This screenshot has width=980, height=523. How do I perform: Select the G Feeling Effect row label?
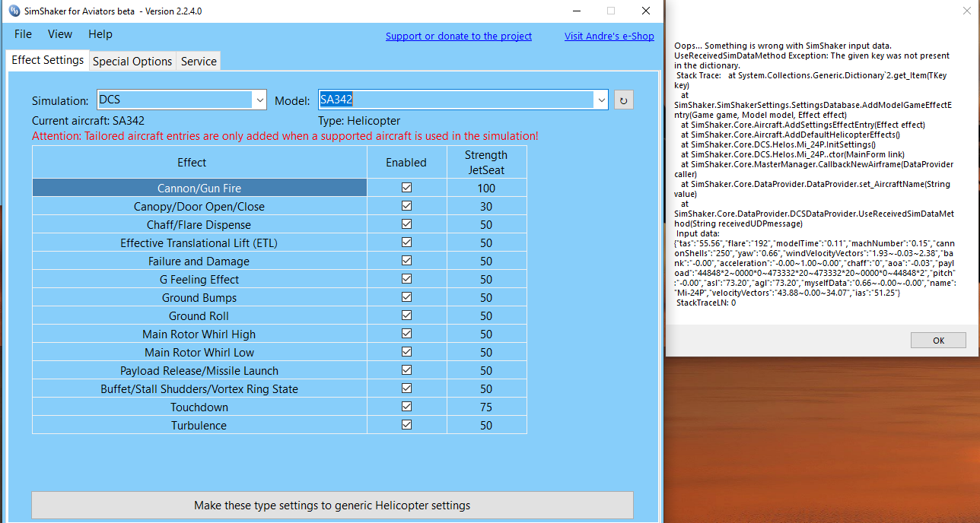[x=199, y=280]
